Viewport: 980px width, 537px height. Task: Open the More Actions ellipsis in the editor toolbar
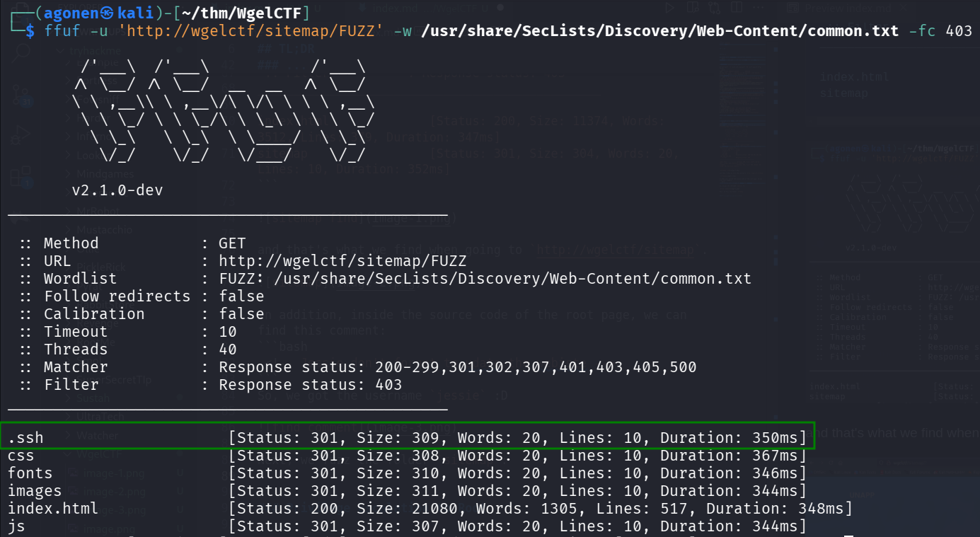(758, 8)
